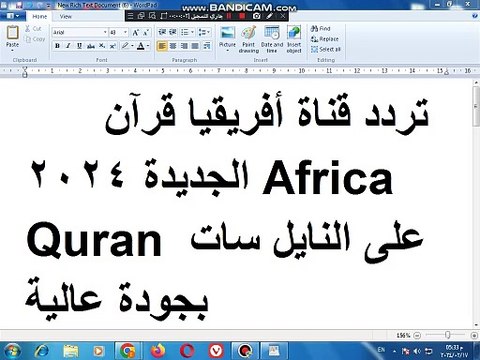Viewport: 480px width, 360px height.
Task: Zoom out with the minus button
Action: pyautogui.click(x=417, y=335)
